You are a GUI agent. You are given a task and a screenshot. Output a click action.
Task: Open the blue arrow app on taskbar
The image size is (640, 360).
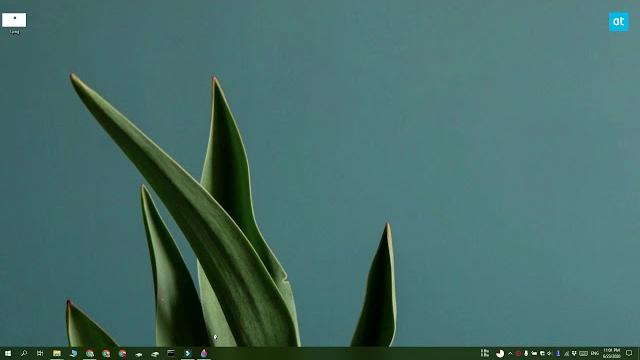188,353
